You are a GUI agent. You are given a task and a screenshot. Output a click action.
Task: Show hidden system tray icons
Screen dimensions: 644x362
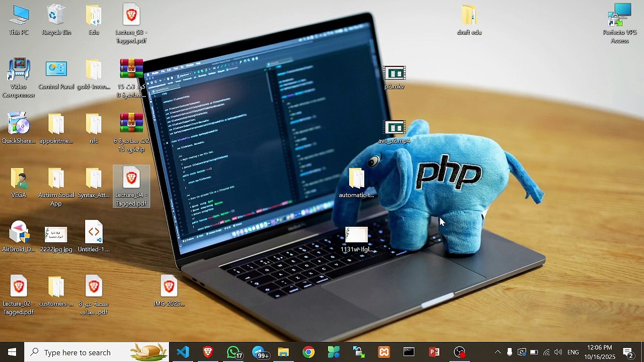click(498, 352)
